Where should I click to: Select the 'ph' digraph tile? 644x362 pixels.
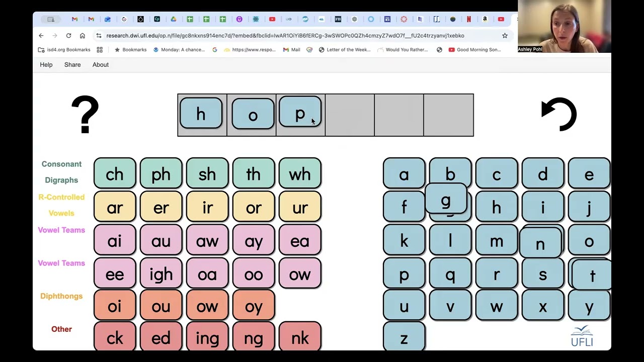(161, 174)
